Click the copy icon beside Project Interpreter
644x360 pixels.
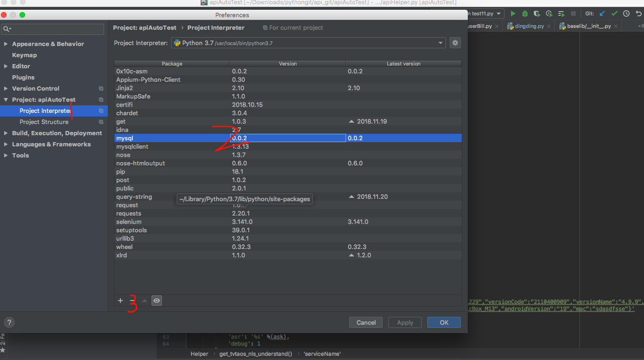tap(101, 111)
